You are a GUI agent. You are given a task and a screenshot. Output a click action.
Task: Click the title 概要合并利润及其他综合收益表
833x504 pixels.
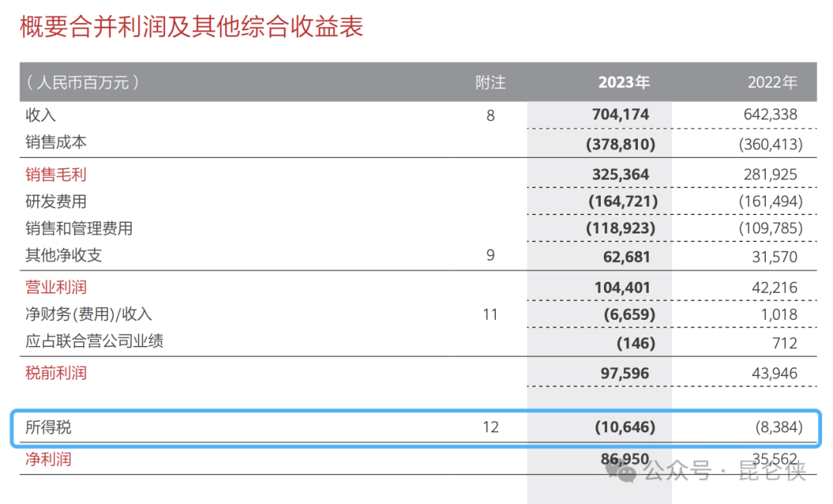coord(191,26)
